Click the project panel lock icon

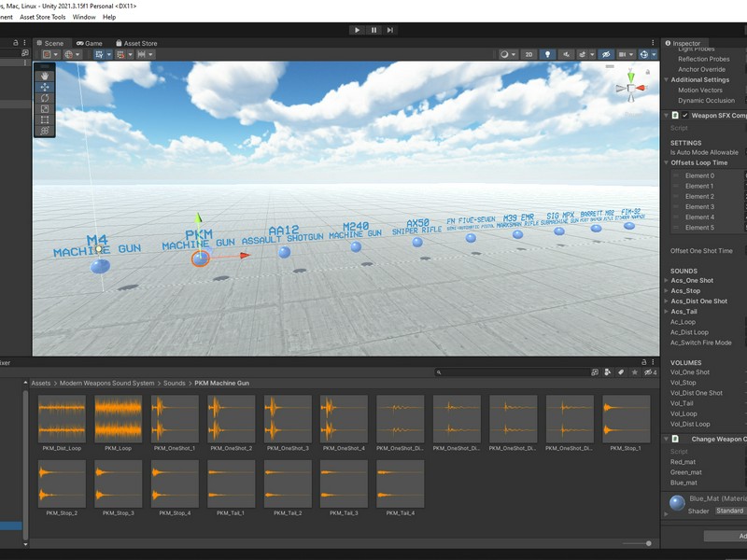point(644,362)
